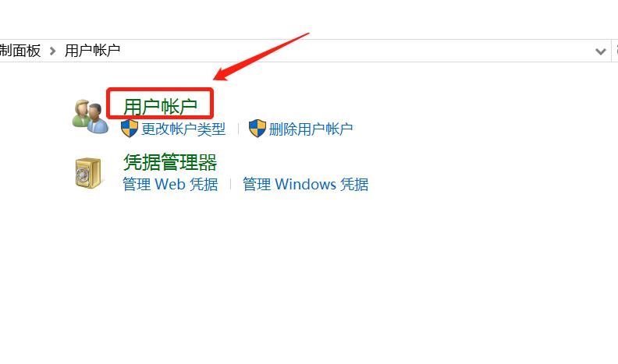Click the shield icon beside 删除用户帐户
Screen dimensions: 618x364
click(x=257, y=129)
